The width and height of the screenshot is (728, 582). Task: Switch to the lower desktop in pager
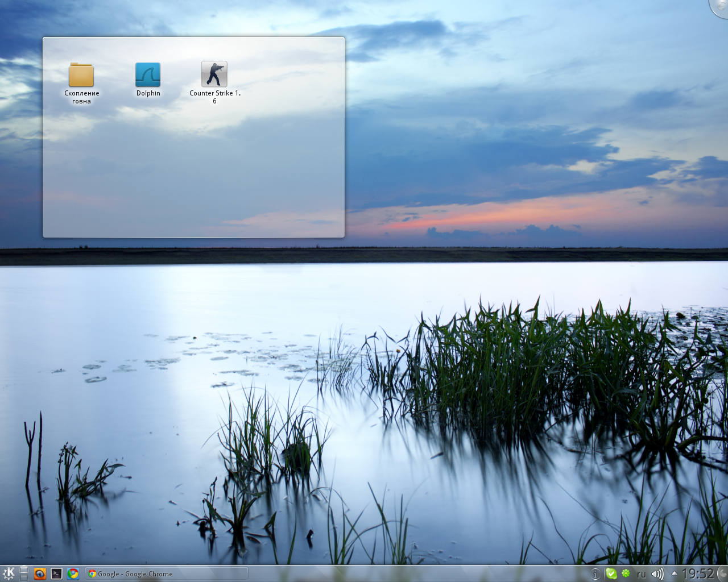click(24, 577)
